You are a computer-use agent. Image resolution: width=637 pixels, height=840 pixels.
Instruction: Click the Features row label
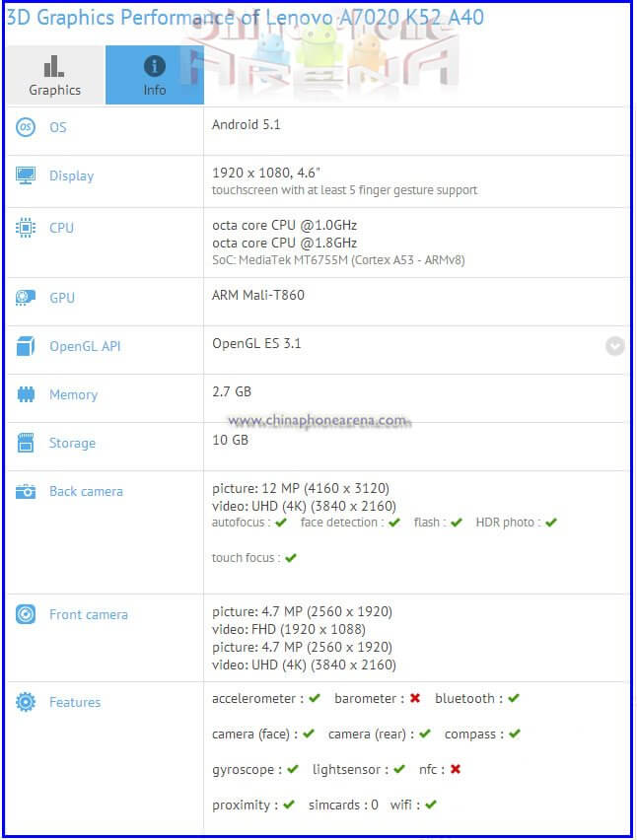(x=75, y=702)
